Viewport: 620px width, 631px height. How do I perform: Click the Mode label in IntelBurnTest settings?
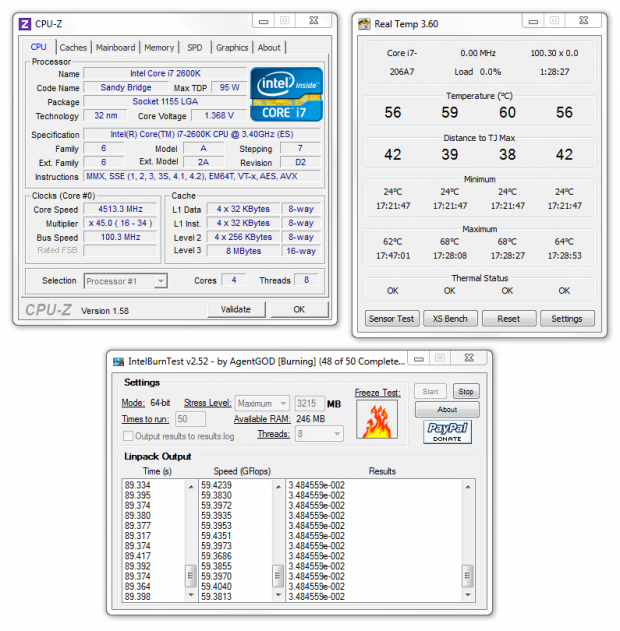[x=133, y=403]
